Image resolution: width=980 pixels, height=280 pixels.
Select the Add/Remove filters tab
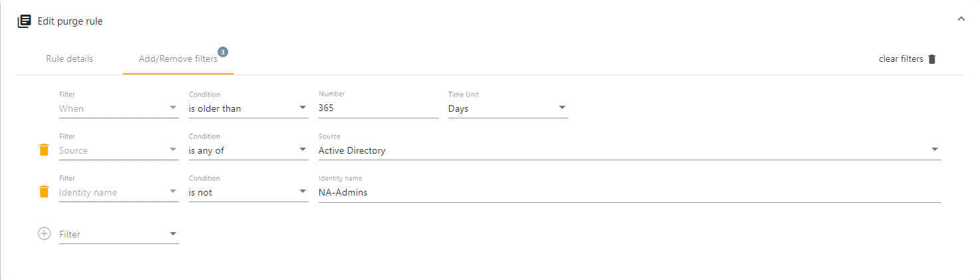tap(178, 59)
